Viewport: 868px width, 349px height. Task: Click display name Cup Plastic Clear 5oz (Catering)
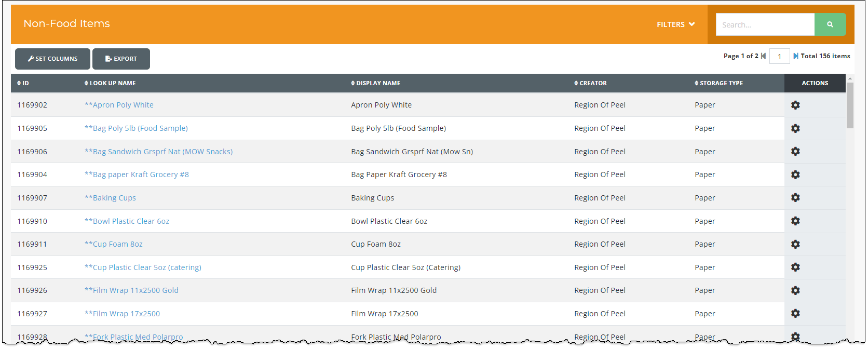point(405,267)
